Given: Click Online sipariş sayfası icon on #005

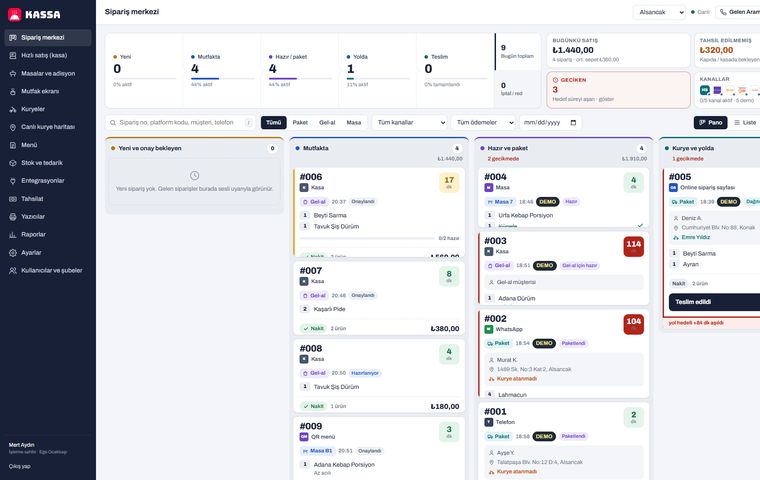Looking at the screenshot, I should [x=673, y=188].
